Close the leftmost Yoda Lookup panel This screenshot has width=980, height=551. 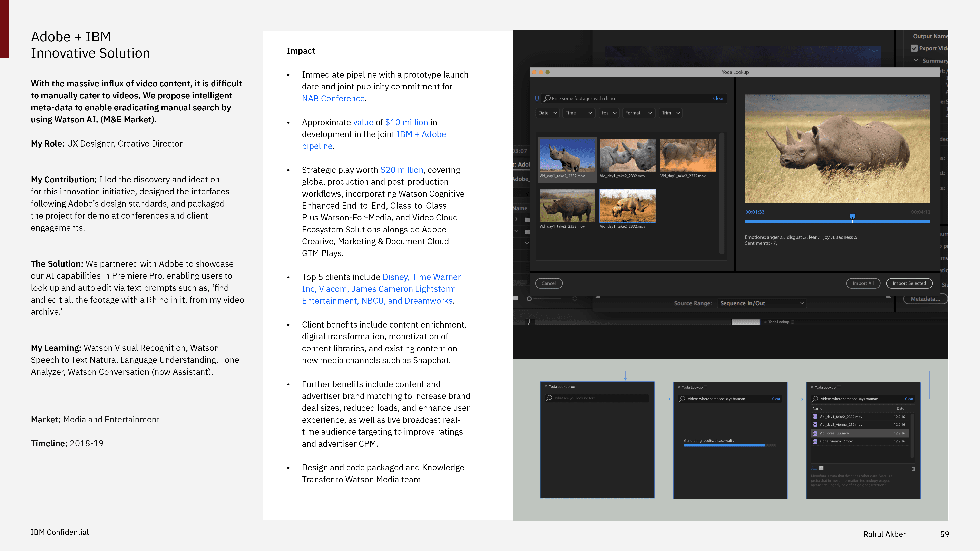pyautogui.click(x=546, y=386)
